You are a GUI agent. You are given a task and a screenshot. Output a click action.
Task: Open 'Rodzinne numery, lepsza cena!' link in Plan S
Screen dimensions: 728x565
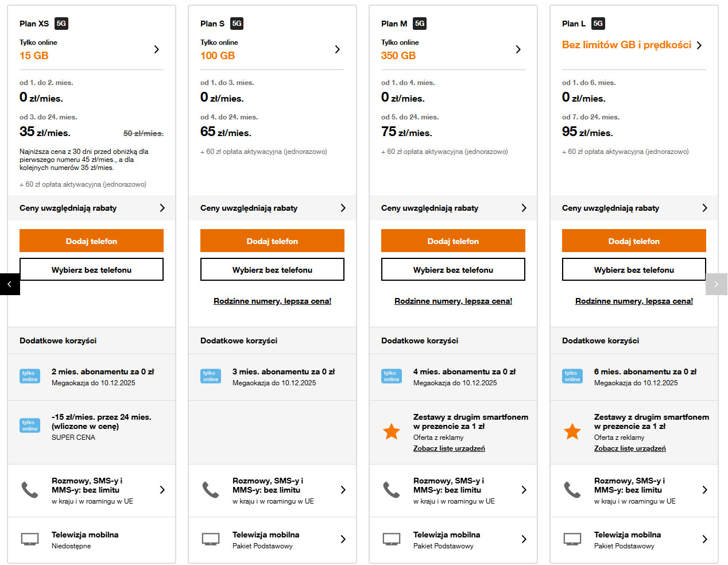[272, 301]
